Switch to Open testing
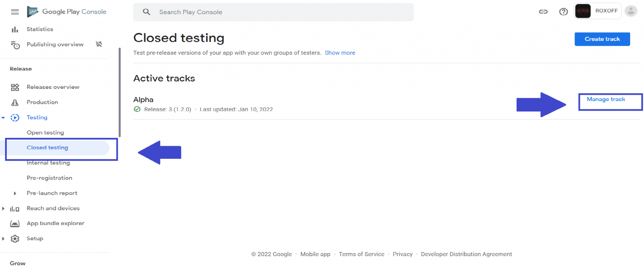This screenshot has width=644, height=272. coord(45,132)
